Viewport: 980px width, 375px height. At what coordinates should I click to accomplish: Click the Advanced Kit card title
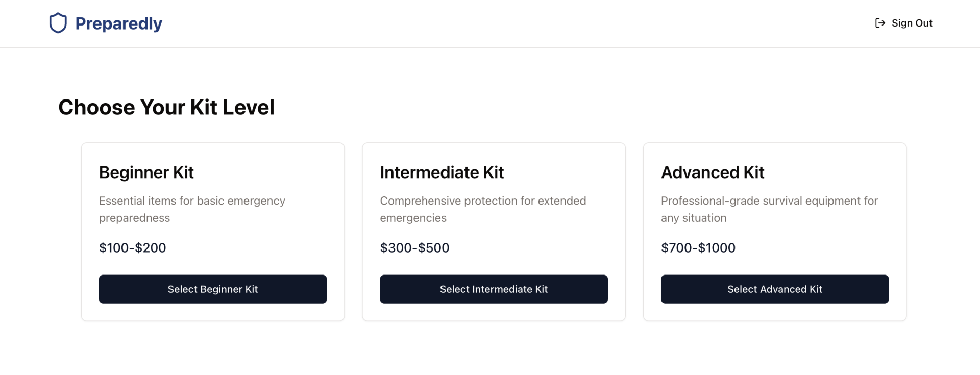click(713, 172)
